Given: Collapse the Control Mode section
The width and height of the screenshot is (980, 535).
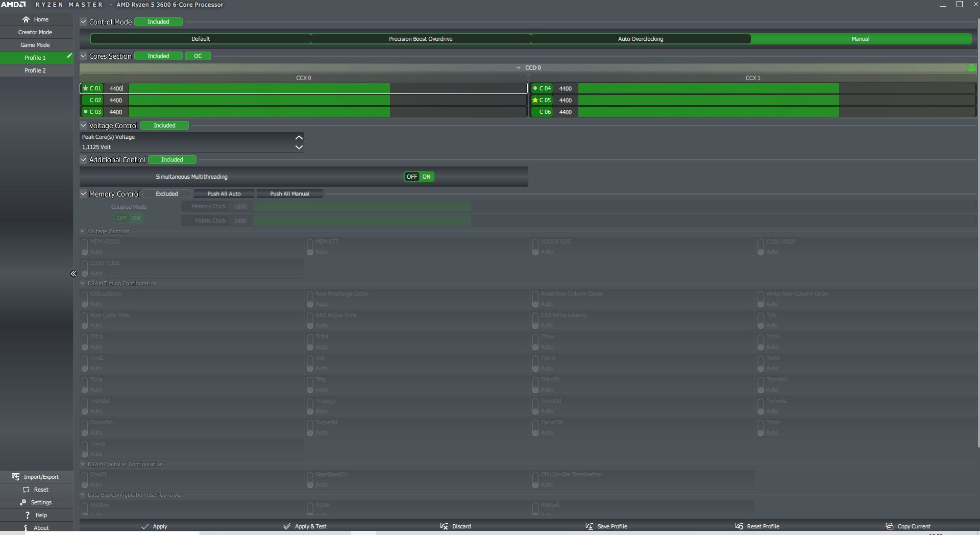Looking at the screenshot, I should [x=83, y=22].
